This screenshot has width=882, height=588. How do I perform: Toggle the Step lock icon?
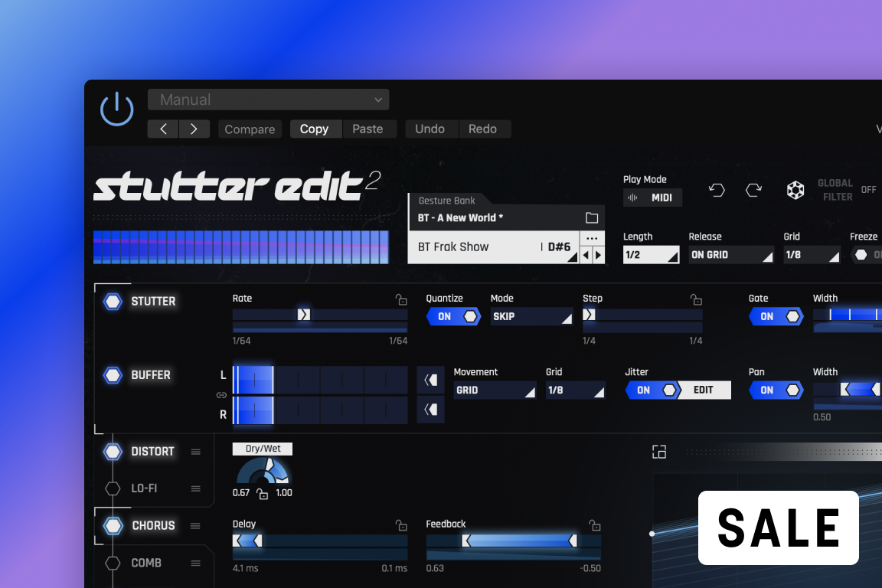(x=697, y=299)
